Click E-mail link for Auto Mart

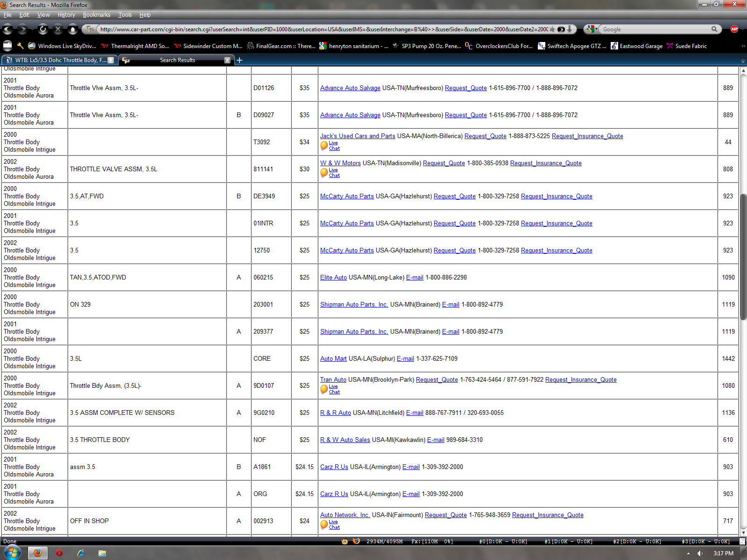click(405, 358)
